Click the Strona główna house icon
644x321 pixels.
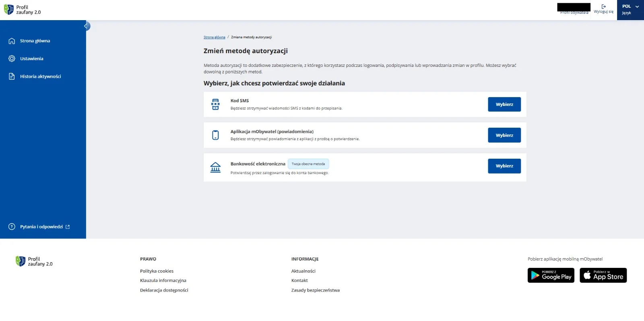[x=12, y=41]
